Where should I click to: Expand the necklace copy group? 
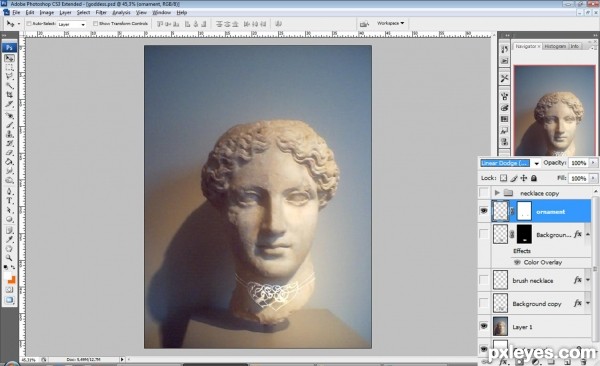point(497,193)
